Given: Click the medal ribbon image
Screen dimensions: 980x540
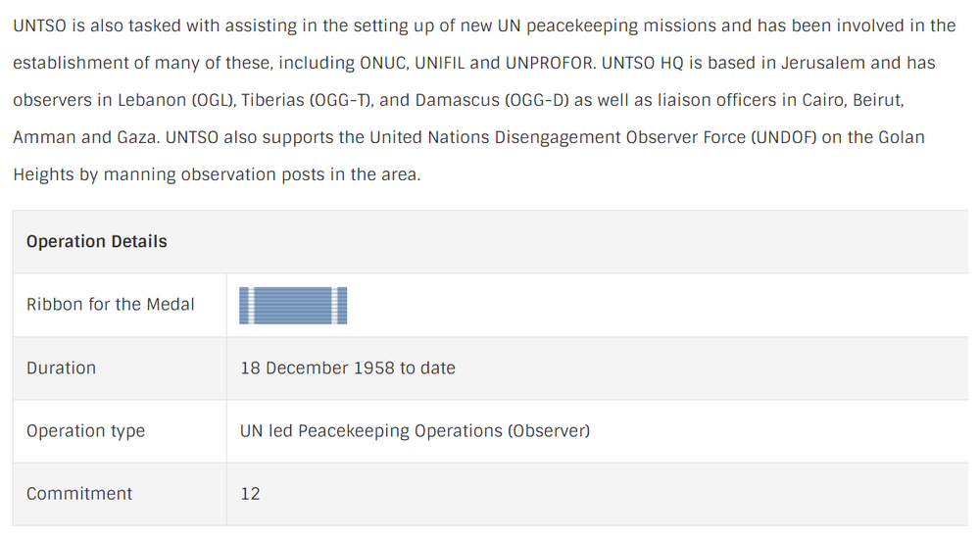Looking at the screenshot, I should (x=294, y=305).
